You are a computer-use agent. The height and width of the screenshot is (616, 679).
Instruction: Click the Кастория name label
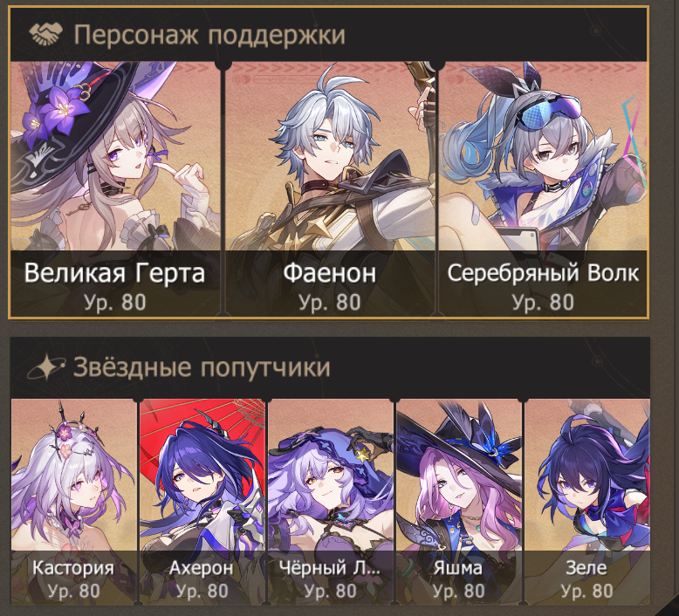[x=73, y=567]
